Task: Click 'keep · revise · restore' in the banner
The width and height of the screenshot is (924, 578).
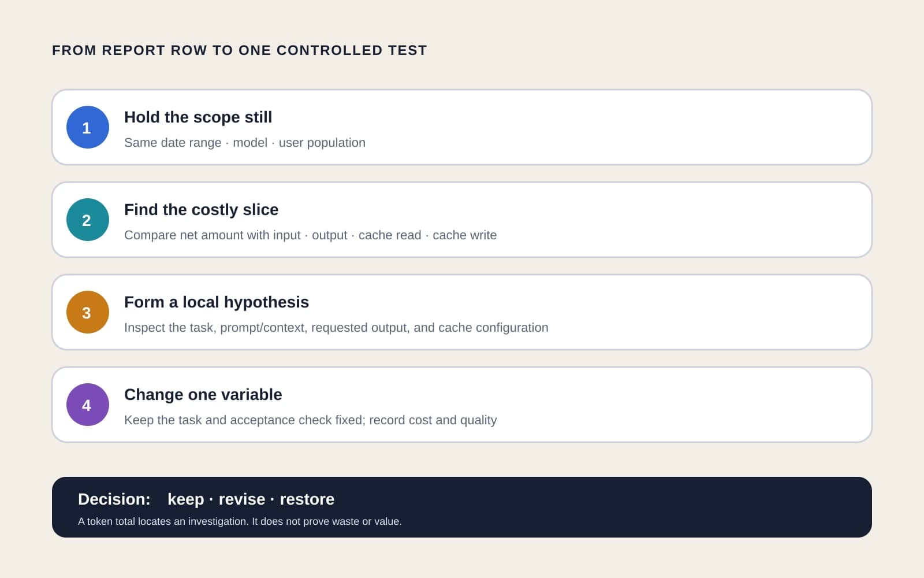Action: 251,499
